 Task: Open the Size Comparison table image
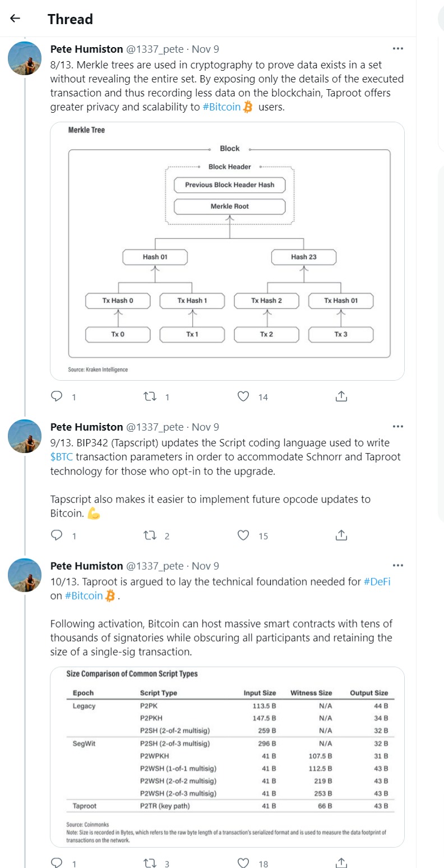[x=227, y=757]
